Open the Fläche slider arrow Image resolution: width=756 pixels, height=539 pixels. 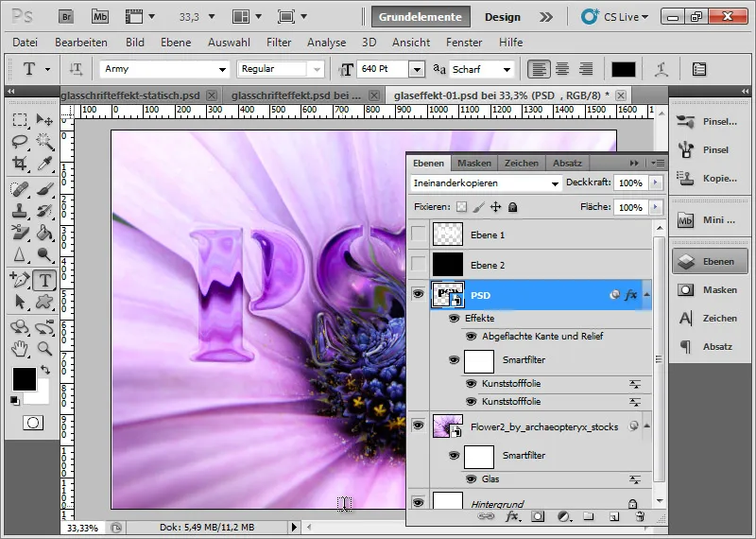(x=655, y=207)
